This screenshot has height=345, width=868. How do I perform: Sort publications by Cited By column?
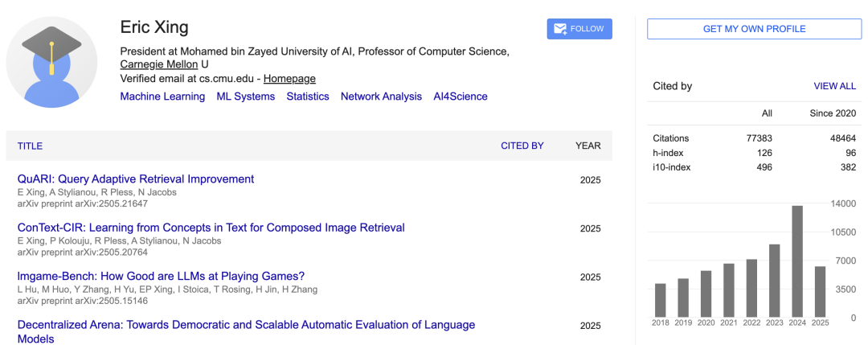522,146
